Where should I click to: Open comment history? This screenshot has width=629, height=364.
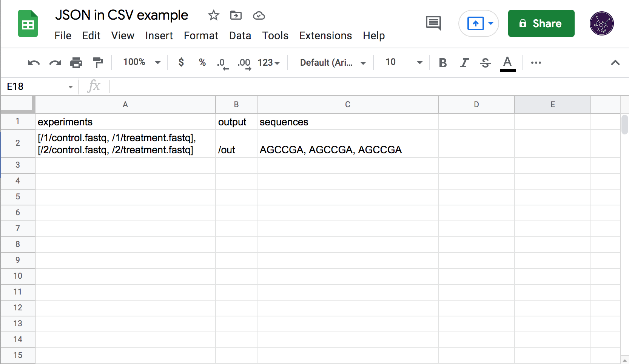433,23
